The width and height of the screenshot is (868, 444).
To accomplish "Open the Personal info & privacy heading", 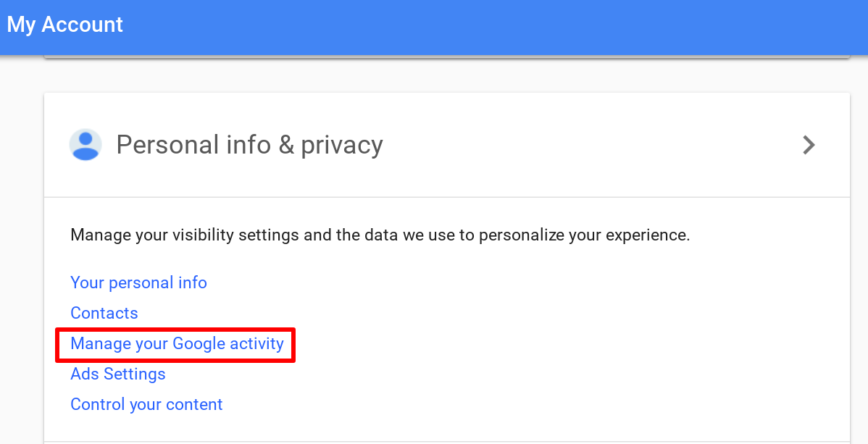I will (249, 145).
